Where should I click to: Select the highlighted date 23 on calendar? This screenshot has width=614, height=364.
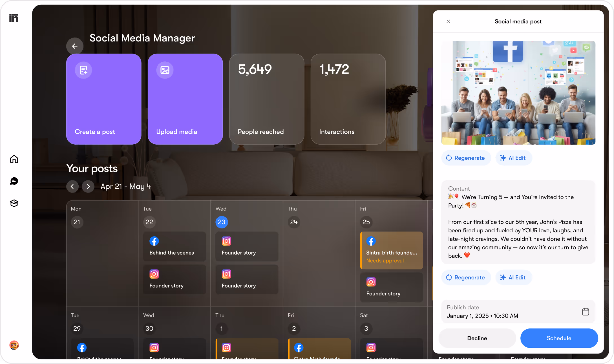(x=222, y=222)
